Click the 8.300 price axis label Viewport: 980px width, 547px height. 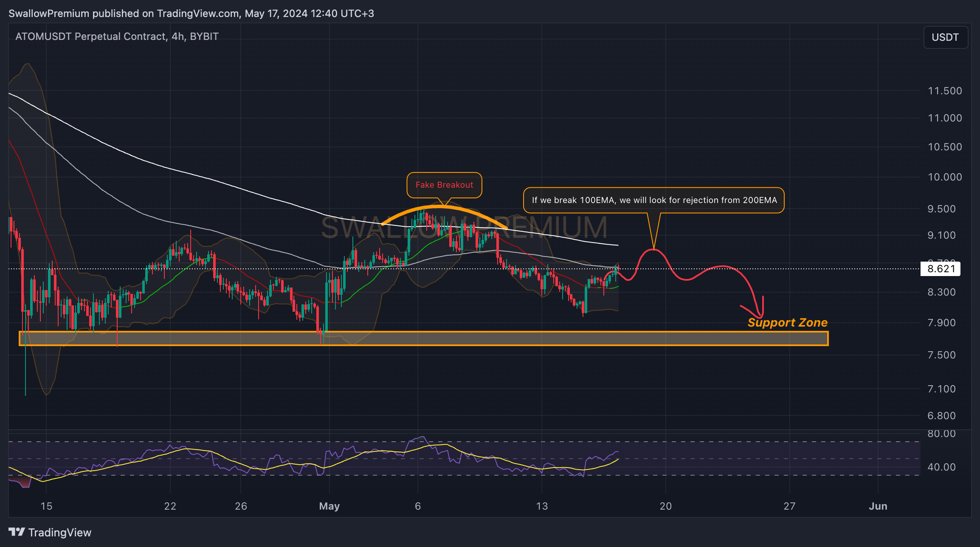(x=941, y=292)
